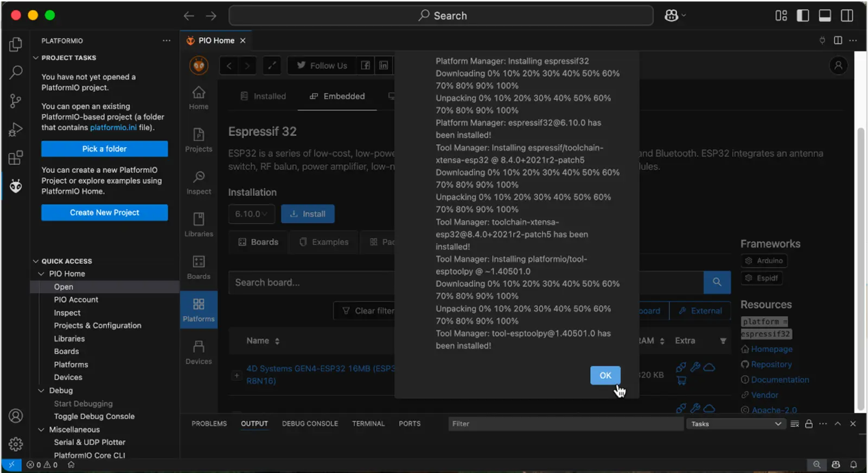
Task: Open the Devices section in PIO Home
Action: pos(199,352)
